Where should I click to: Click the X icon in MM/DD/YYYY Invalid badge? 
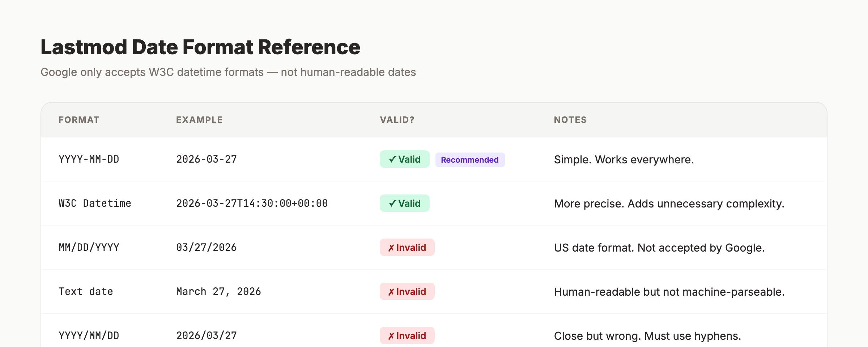point(391,248)
